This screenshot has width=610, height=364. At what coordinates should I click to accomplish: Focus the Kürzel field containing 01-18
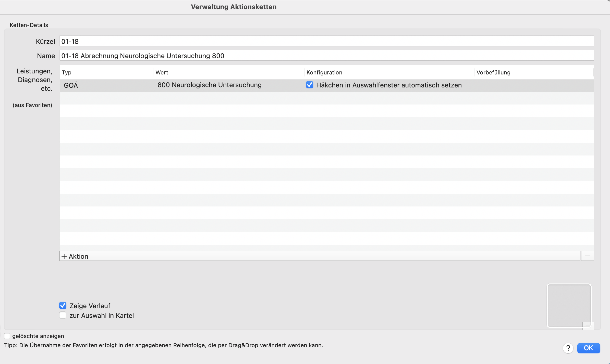(x=327, y=41)
